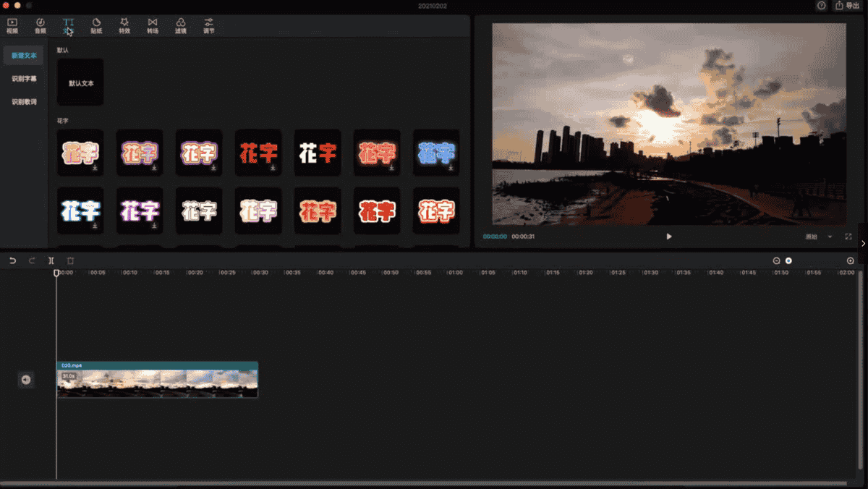Switch to 识别字幕 subtitle recognition tab

tap(24, 79)
